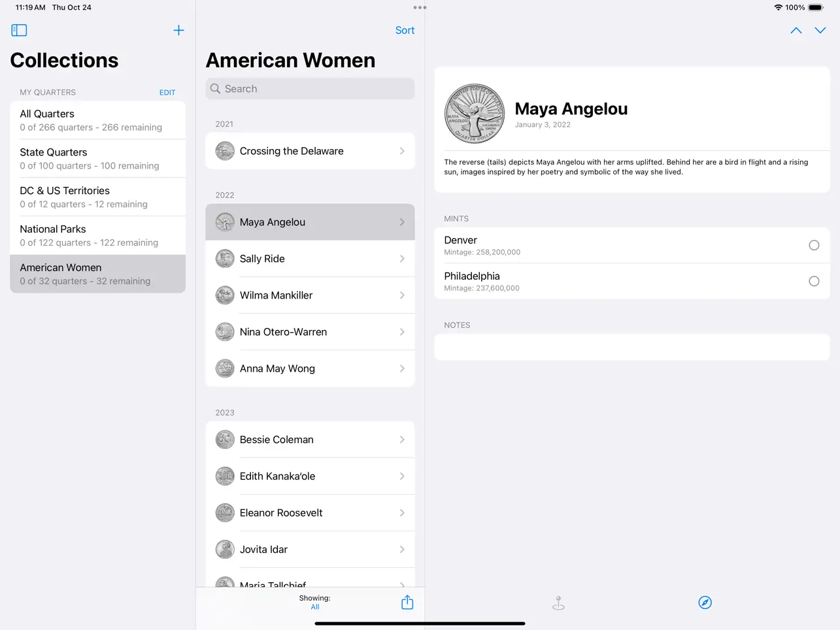Viewport: 840px width, 630px height.
Task: Mark the Philadelphia mint as collected
Action: [814, 281]
